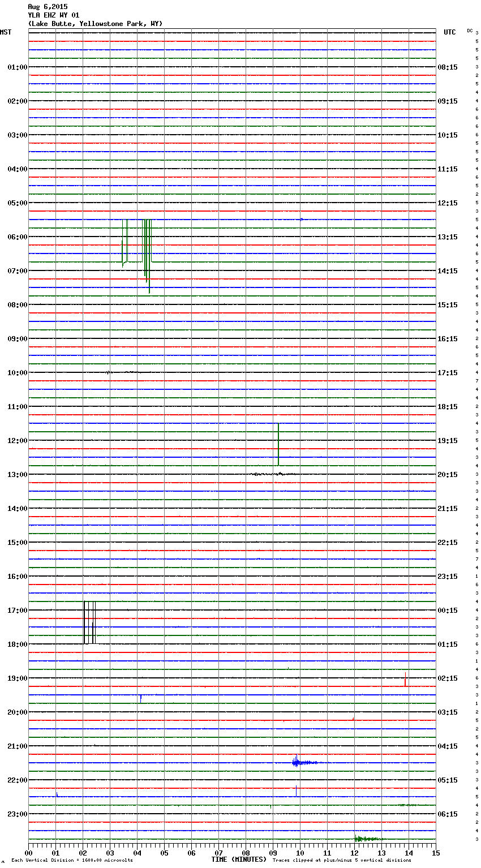Click the date header "Aug 6,2015"
This screenshot has width=481, height=868.
(48, 7)
